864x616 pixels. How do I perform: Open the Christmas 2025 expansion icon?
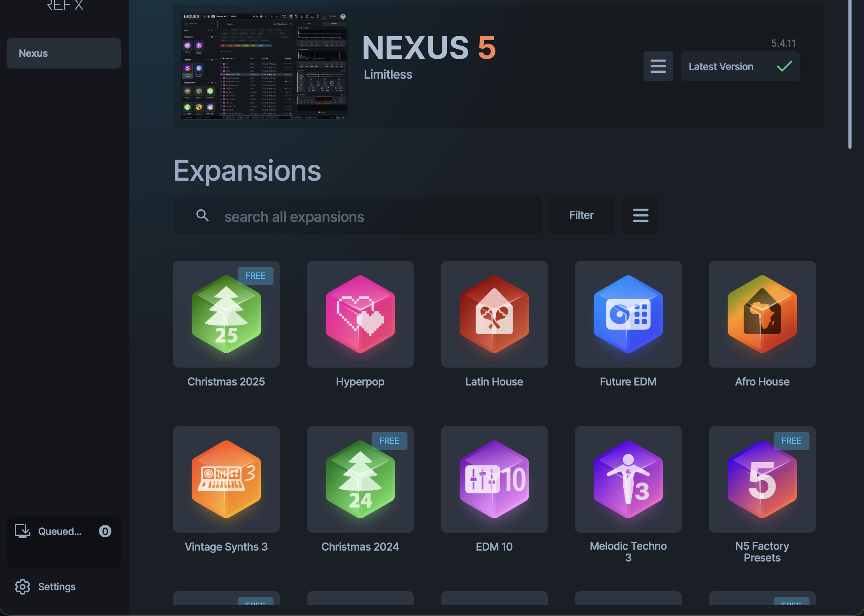pos(226,314)
